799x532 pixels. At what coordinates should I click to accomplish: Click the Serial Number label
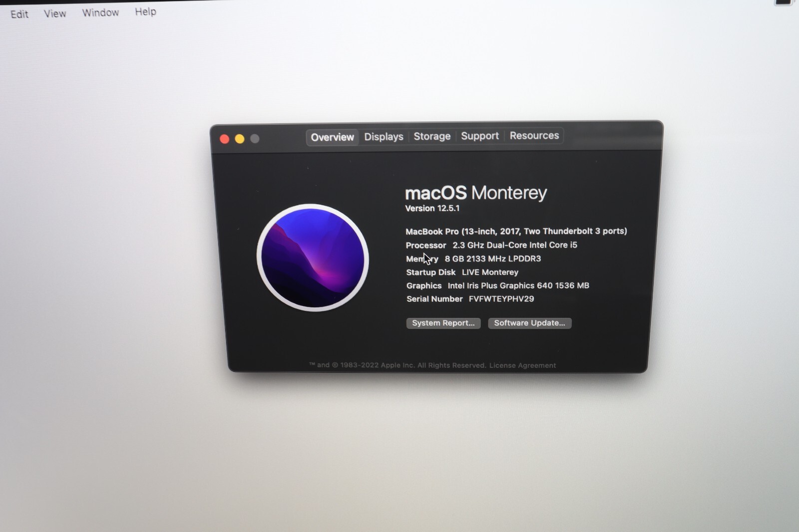tap(434, 299)
